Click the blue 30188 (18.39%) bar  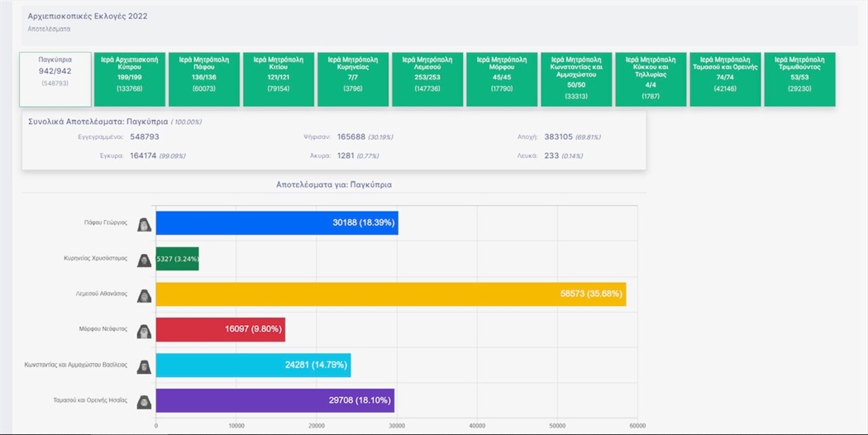(277, 222)
